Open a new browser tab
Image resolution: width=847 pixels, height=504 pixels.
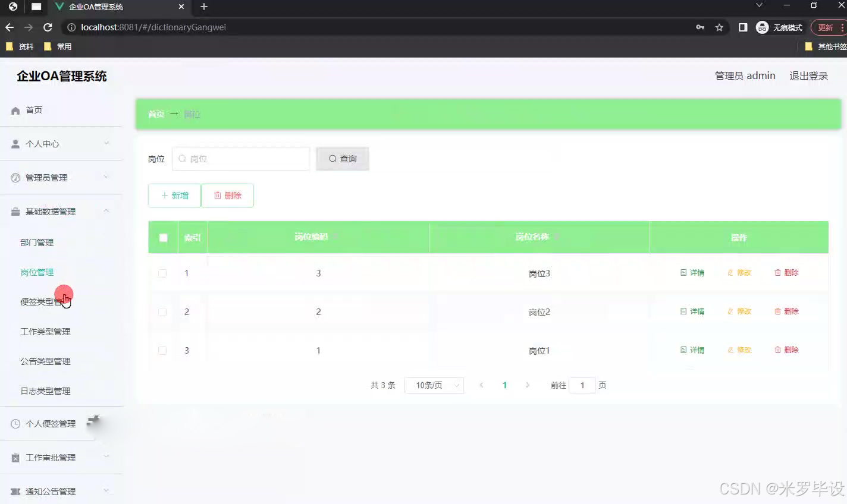coord(204,7)
